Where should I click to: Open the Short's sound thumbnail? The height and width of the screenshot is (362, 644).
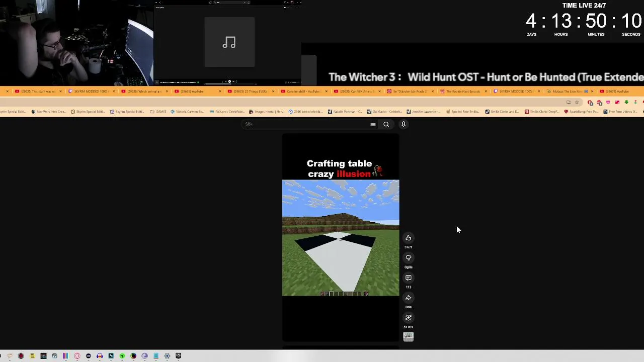click(x=408, y=337)
